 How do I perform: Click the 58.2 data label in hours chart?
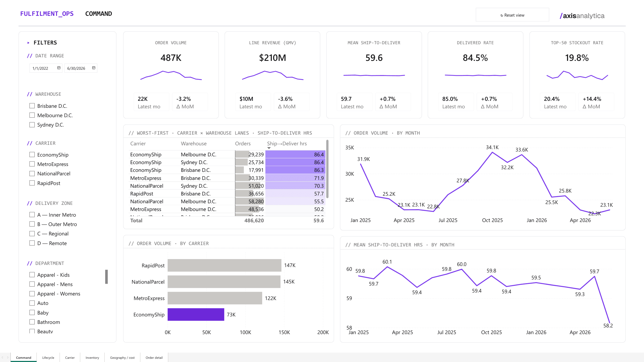608,326
